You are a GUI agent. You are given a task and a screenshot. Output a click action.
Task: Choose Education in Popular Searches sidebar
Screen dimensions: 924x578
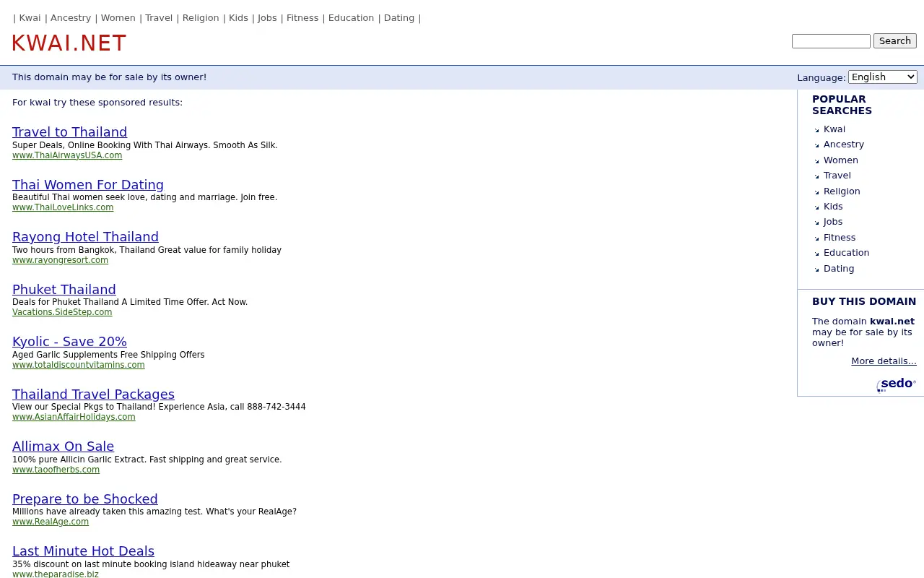click(846, 253)
